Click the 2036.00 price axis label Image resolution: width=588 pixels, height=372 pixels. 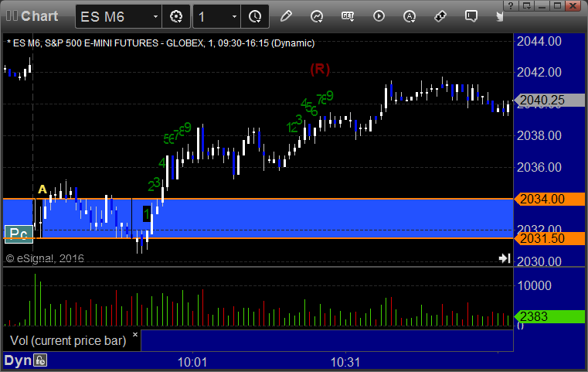pos(539,167)
